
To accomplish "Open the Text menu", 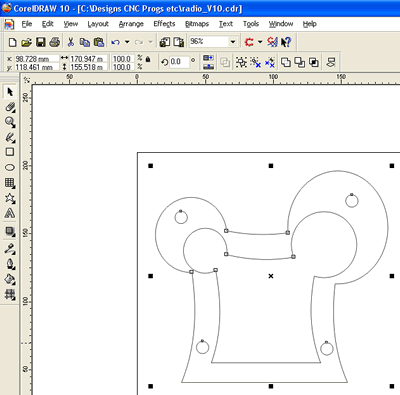I will point(226,24).
